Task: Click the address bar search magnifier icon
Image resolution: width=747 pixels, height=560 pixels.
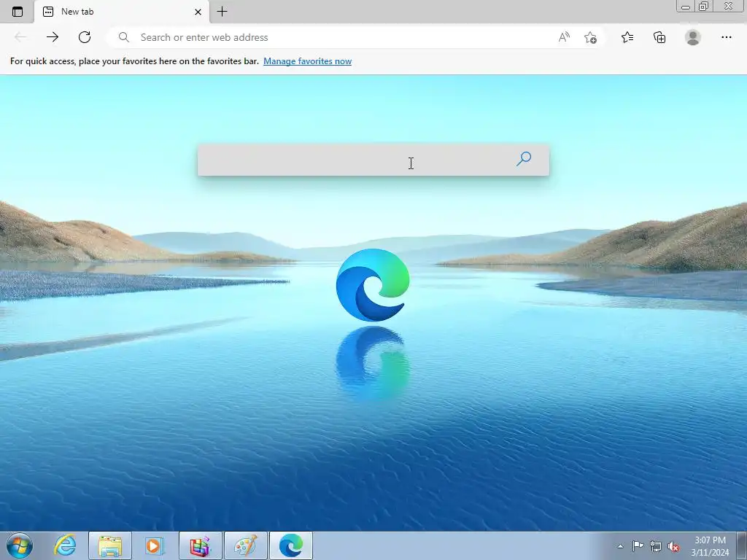Action: 124,37
